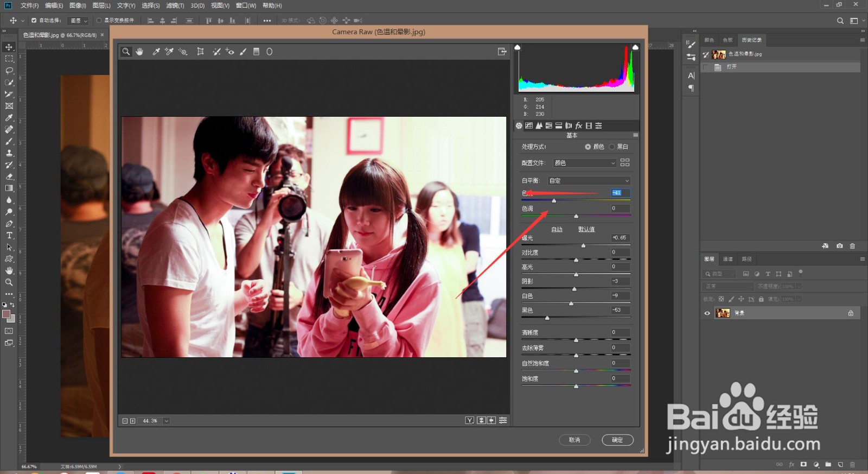Click the 黑色 blacks slider handle

547,318
